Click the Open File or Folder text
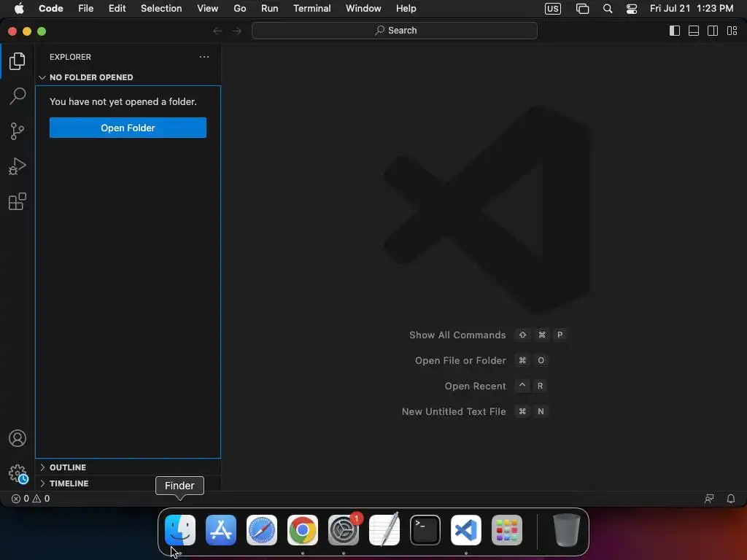This screenshot has width=747, height=560. (x=460, y=360)
